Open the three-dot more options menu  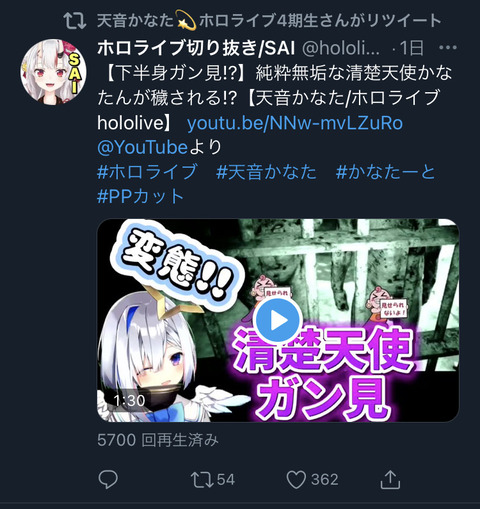click(448, 48)
